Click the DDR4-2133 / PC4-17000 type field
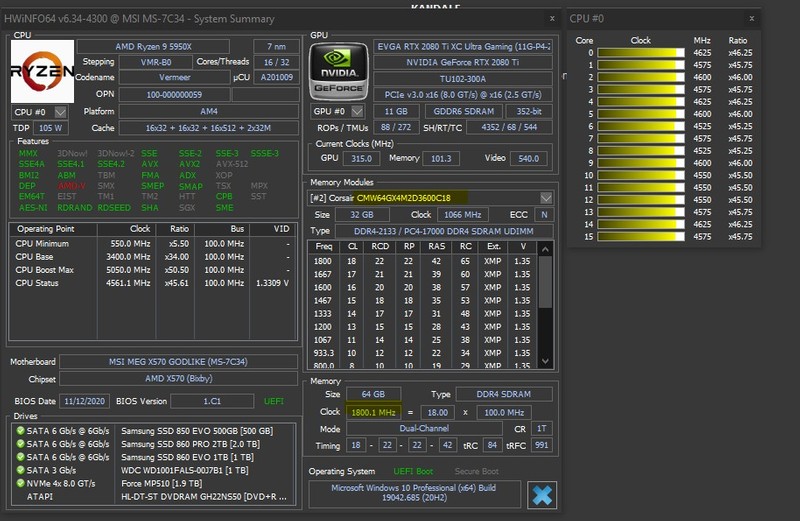 click(444, 231)
